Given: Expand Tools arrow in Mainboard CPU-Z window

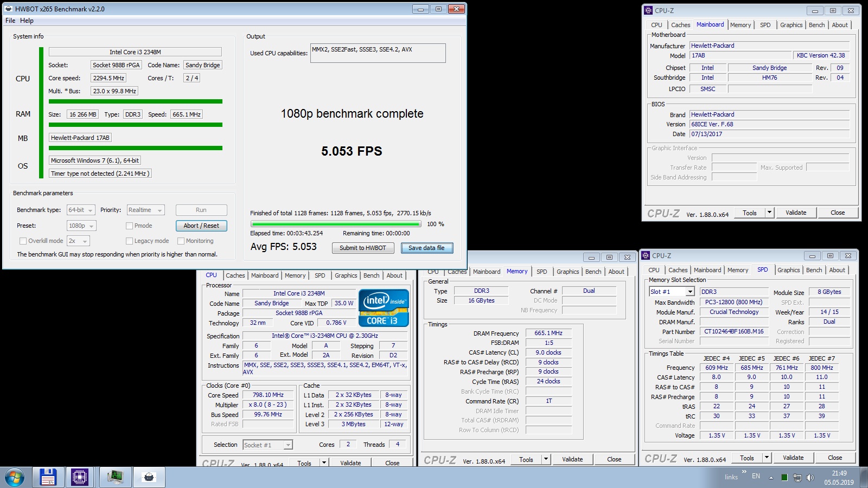Looking at the screenshot, I should tap(769, 213).
